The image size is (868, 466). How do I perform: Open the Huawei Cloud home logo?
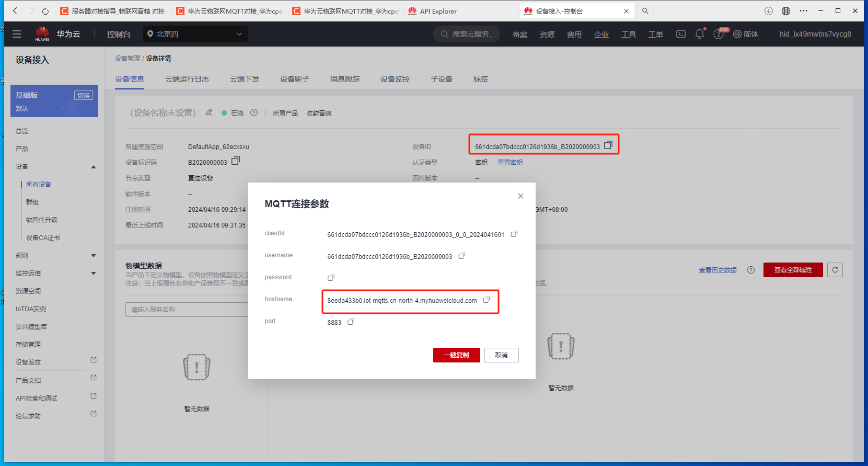42,34
